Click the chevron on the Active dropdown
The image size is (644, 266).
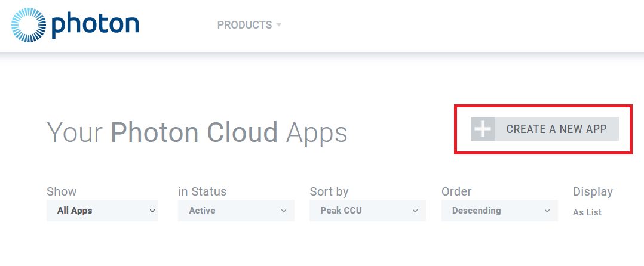coord(284,211)
